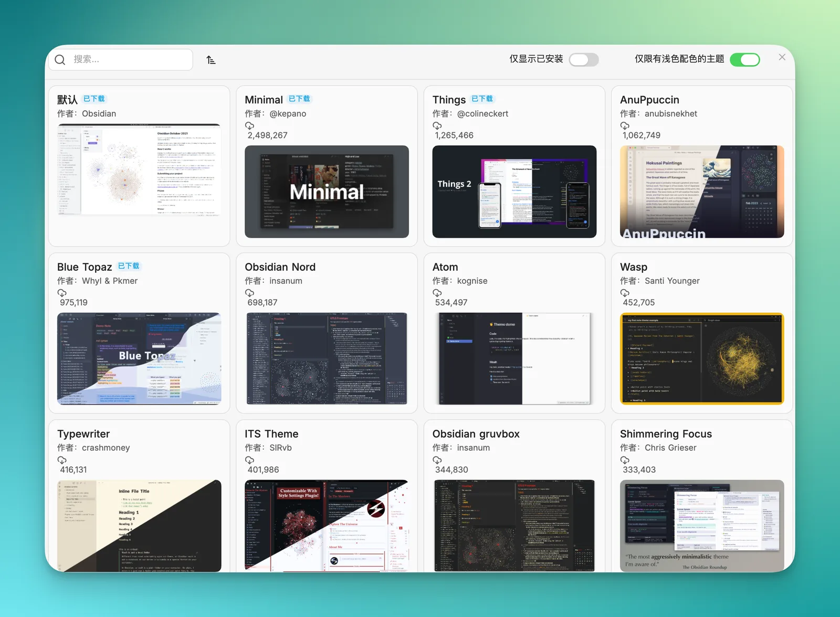Enable the 仅显示已安装 toggle
Screen dimensions: 840x617
pos(584,60)
